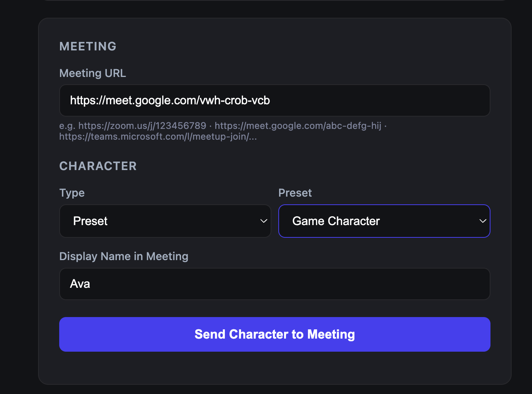Click the teams.microsoft.com example link
Screen dimensions: 532x394
point(158,136)
